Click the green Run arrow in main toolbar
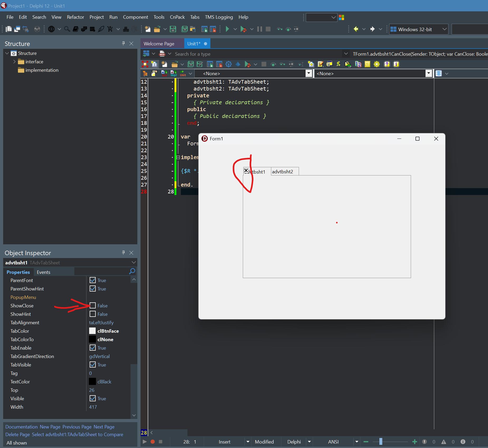Viewport: 488px width, 448px height. (x=227, y=29)
